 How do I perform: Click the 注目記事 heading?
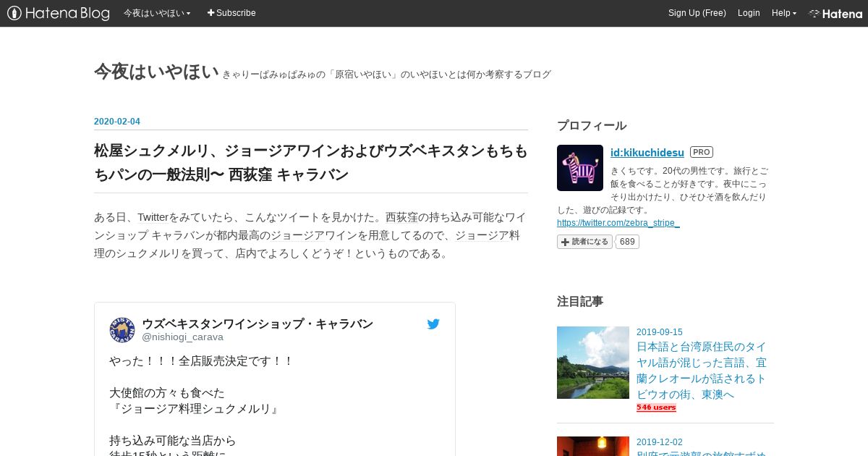click(x=580, y=301)
